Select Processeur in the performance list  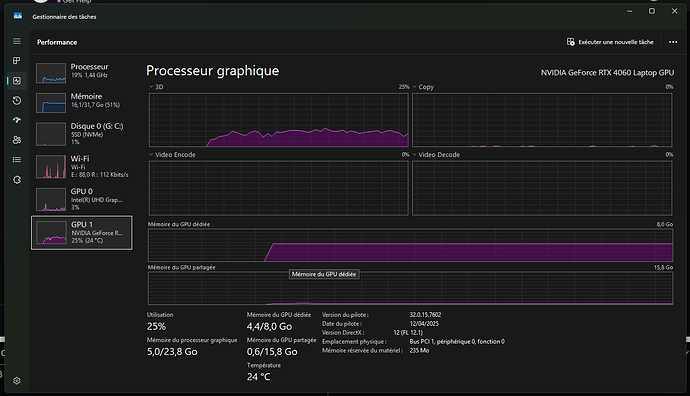click(x=82, y=73)
